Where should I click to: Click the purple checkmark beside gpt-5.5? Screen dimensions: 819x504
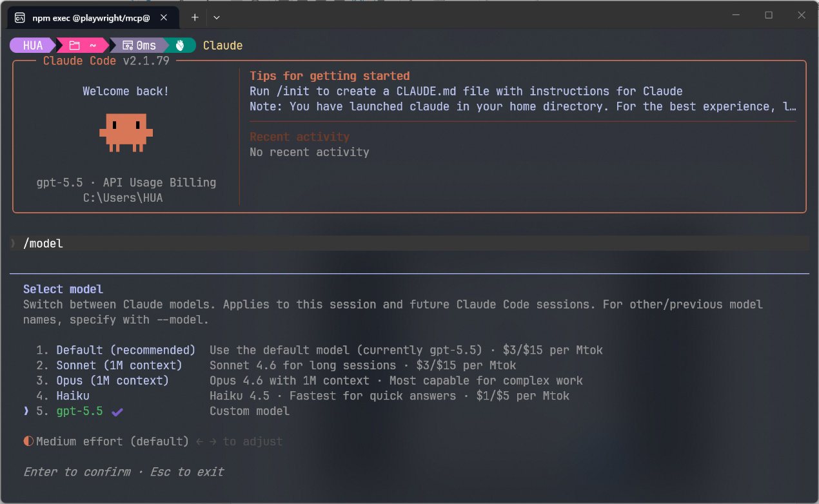point(117,411)
